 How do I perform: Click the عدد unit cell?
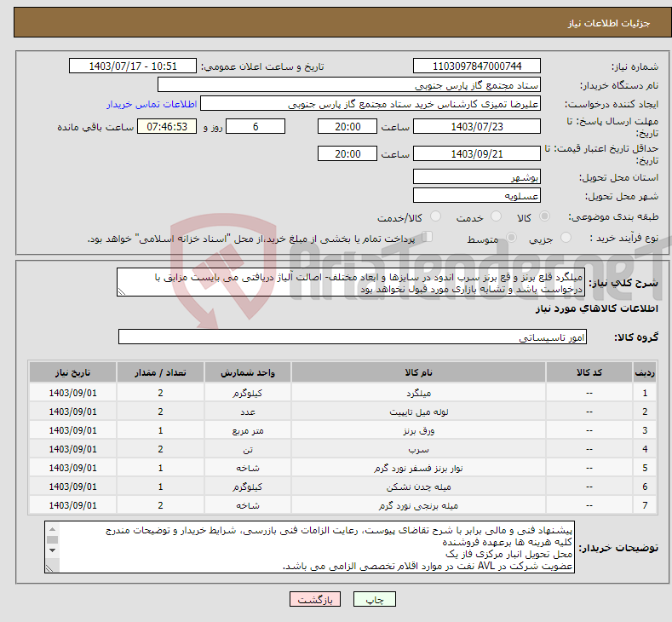[248, 412]
